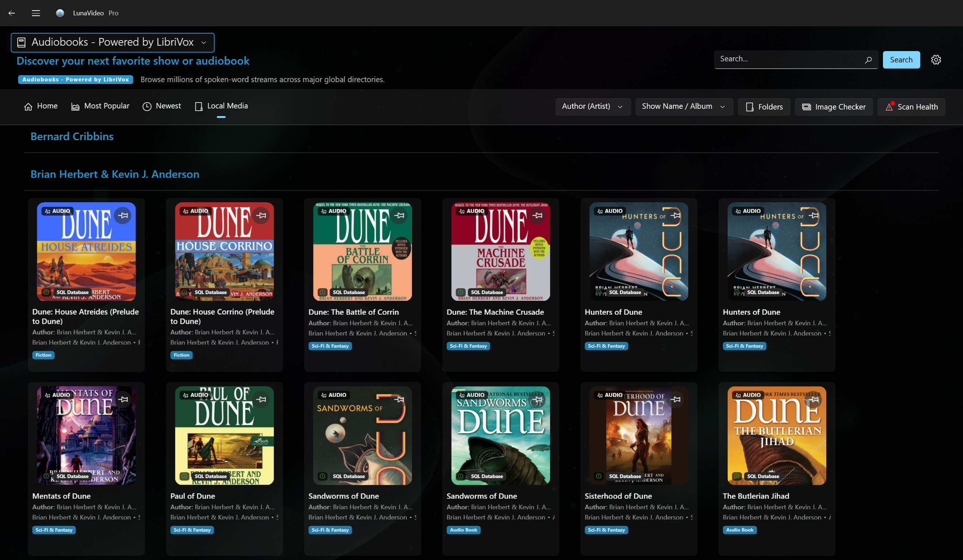Click the info icon on The Butlerian Jihad cover

pyautogui.click(x=737, y=476)
